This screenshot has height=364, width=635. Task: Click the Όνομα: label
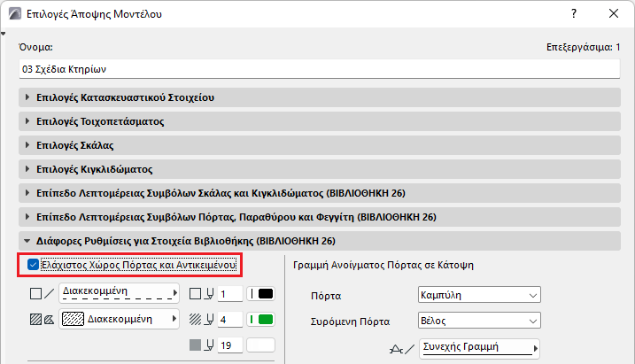click(35, 47)
